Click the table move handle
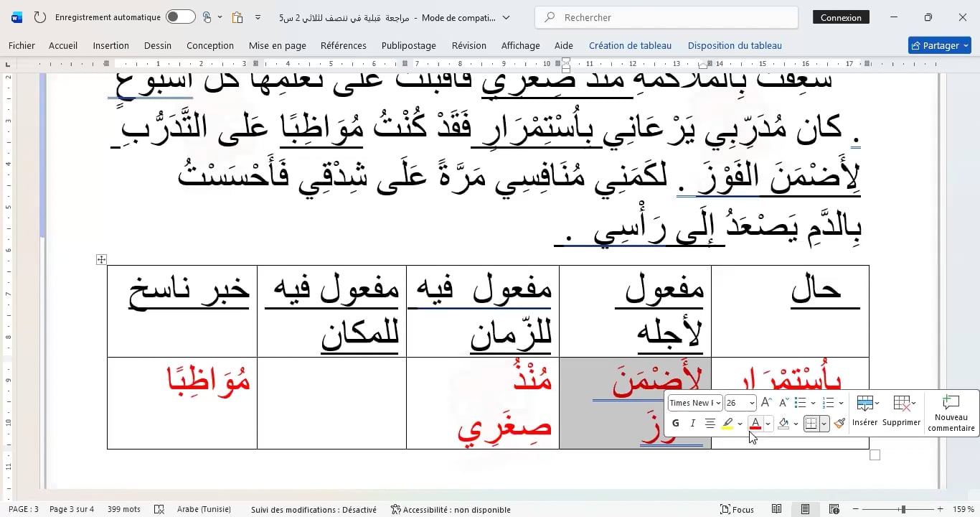The height and width of the screenshot is (517, 980). [101, 260]
